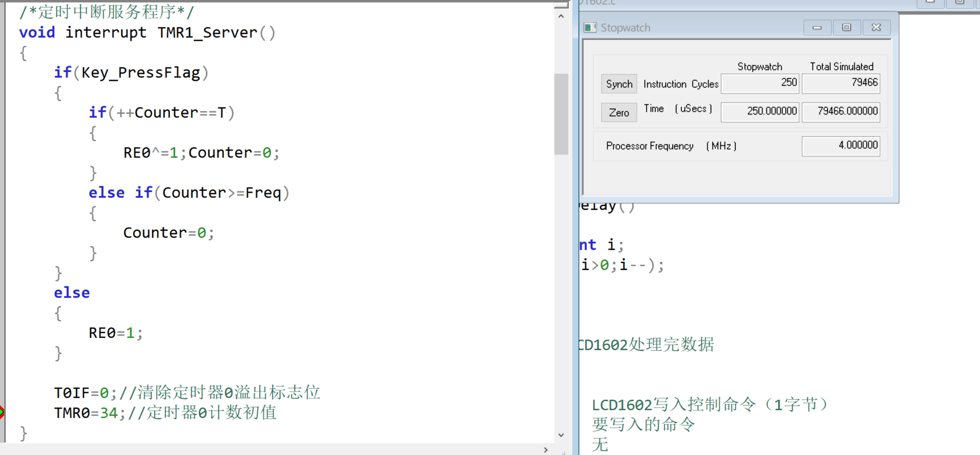Maximize the Stopwatch window
This screenshot has width=980, height=455.
(847, 27)
